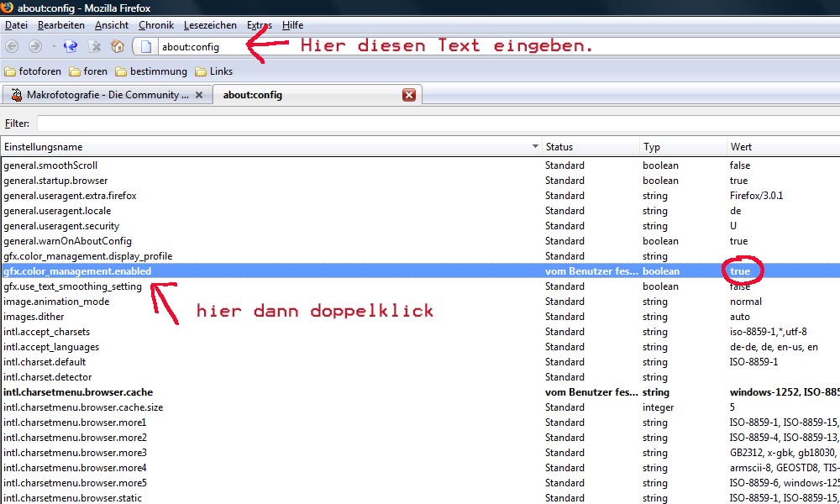The width and height of the screenshot is (840, 504).
Task: Click the Back navigation arrow
Action: (x=12, y=46)
